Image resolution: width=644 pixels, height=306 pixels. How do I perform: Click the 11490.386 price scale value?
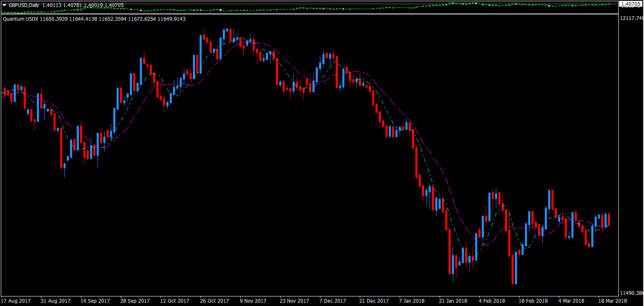point(631,292)
